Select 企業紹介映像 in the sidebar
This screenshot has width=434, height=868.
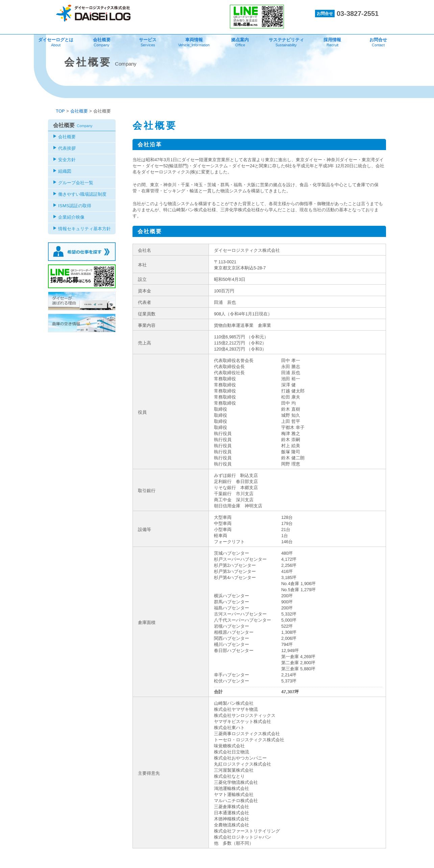tap(82, 217)
